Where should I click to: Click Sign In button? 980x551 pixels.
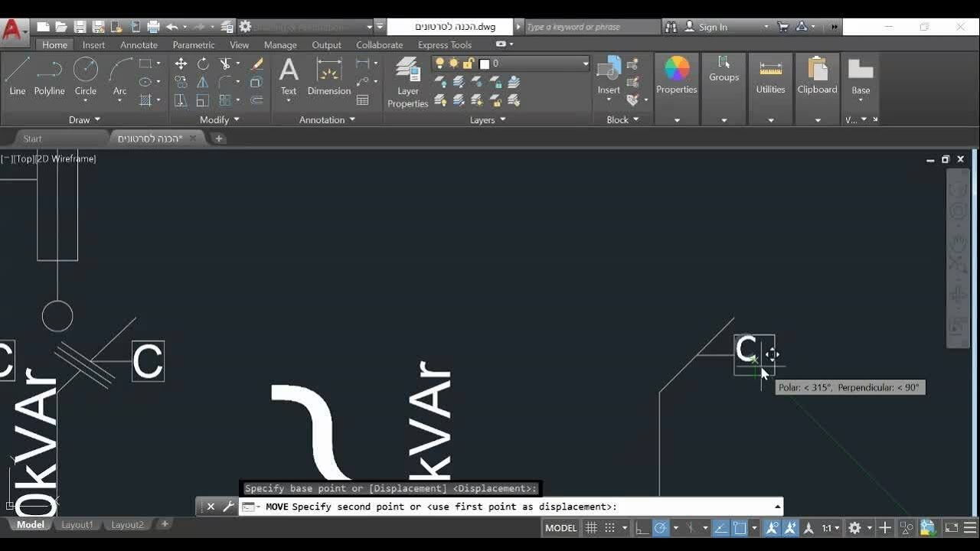pyautogui.click(x=713, y=27)
